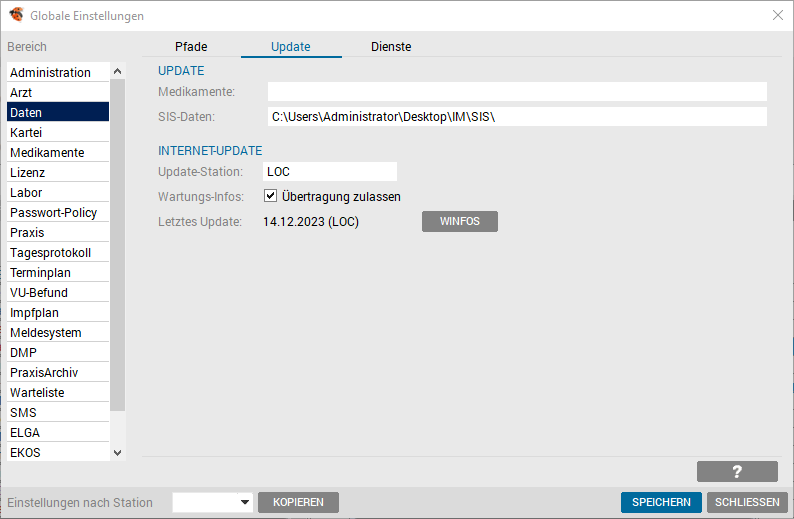This screenshot has height=519, width=794.
Task: Switch to the Update tab
Action: [291, 47]
